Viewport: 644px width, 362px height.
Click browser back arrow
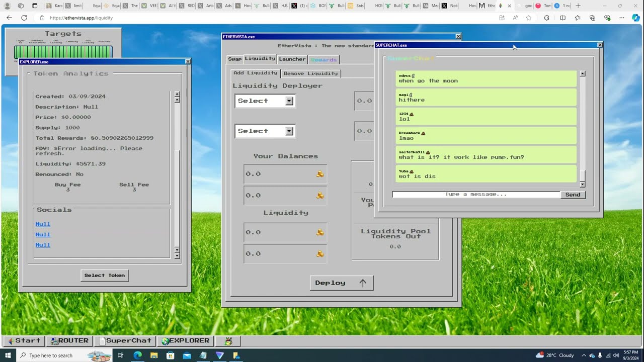9,18
